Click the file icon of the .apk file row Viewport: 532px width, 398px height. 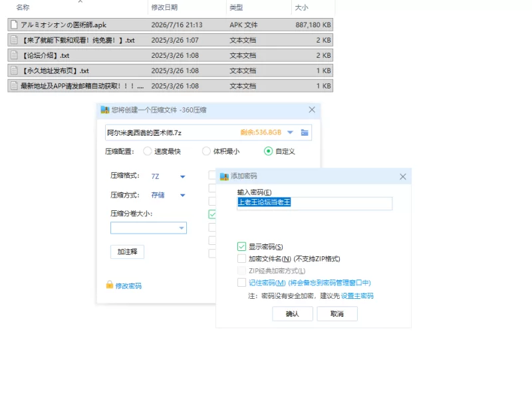tap(14, 25)
